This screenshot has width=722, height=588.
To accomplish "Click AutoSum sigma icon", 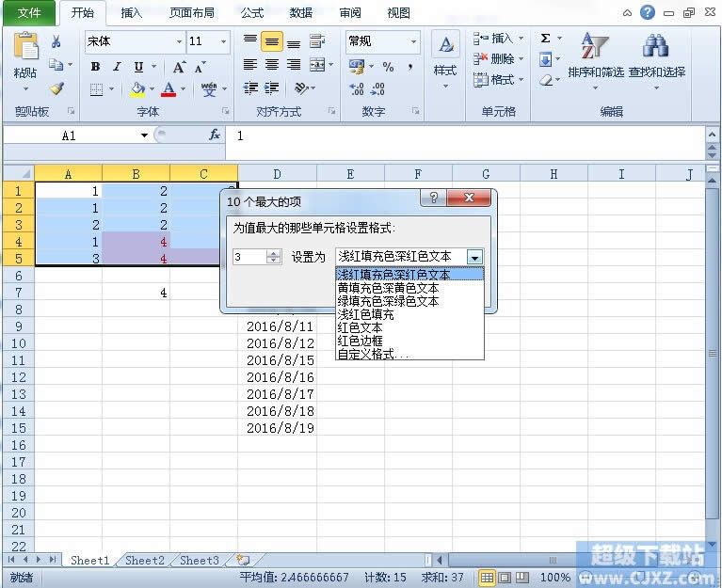I will [546, 39].
